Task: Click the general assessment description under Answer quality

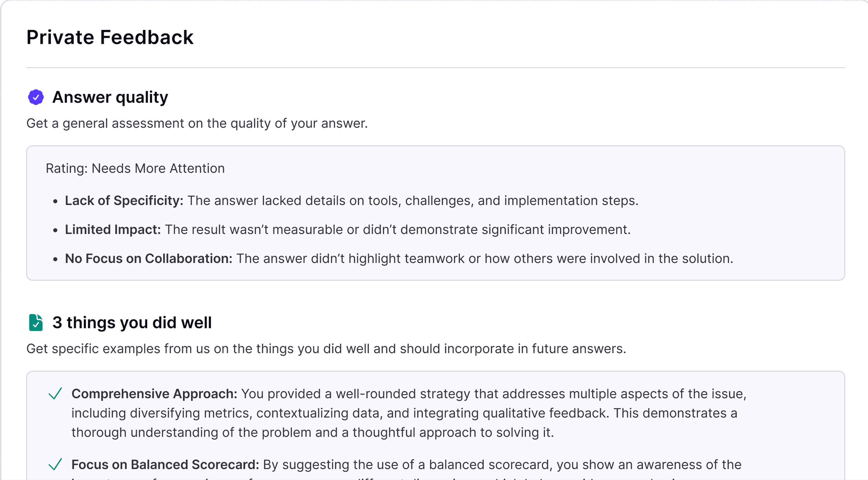Action: click(197, 123)
